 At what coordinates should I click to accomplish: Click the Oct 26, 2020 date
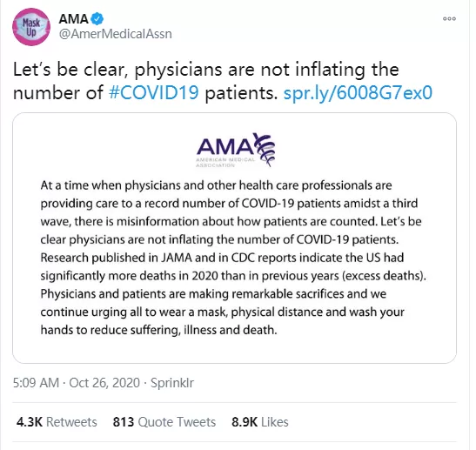click(104, 383)
